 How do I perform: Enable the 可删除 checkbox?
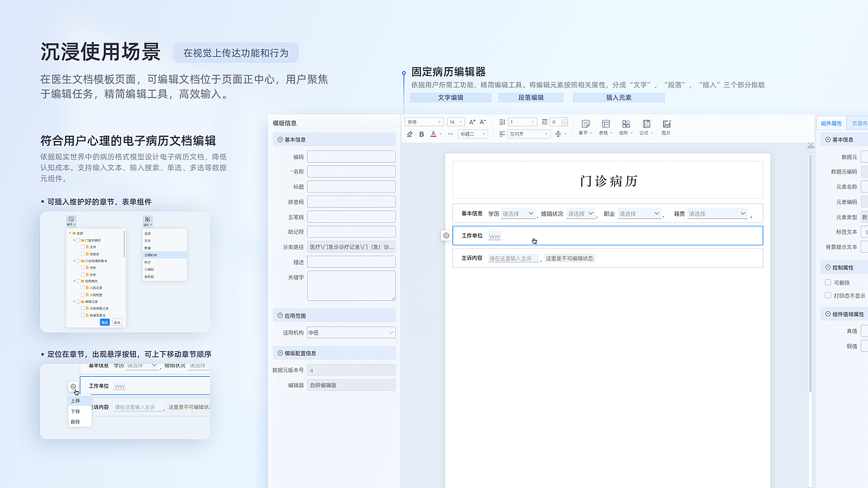coord(829,282)
